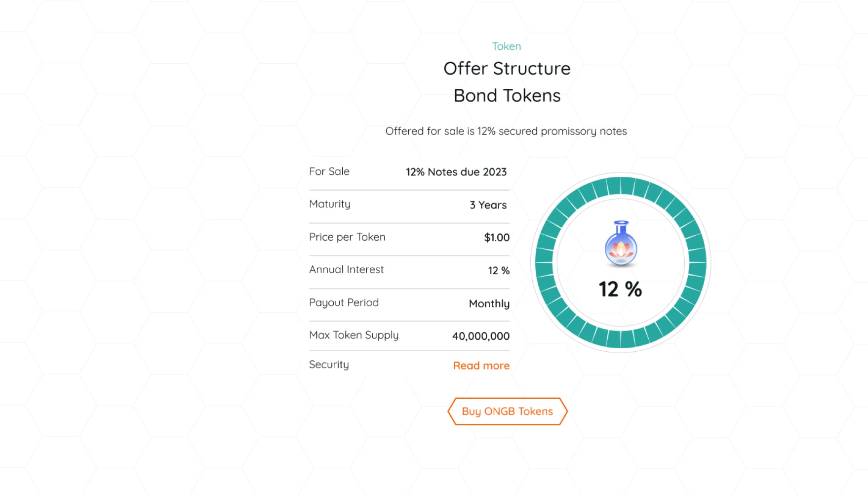Select the Max Token Supply label

pos(354,335)
